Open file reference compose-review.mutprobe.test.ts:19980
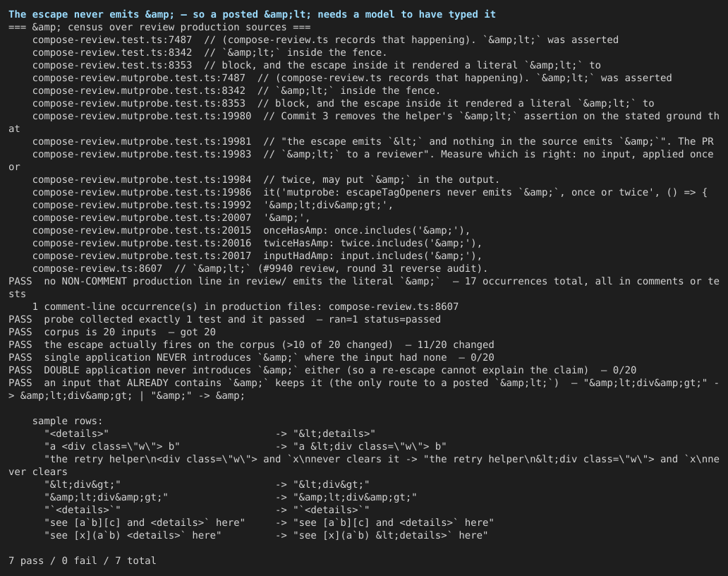Image resolution: width=728 pixels, height=576 pixels. click(x=142, y=116)
